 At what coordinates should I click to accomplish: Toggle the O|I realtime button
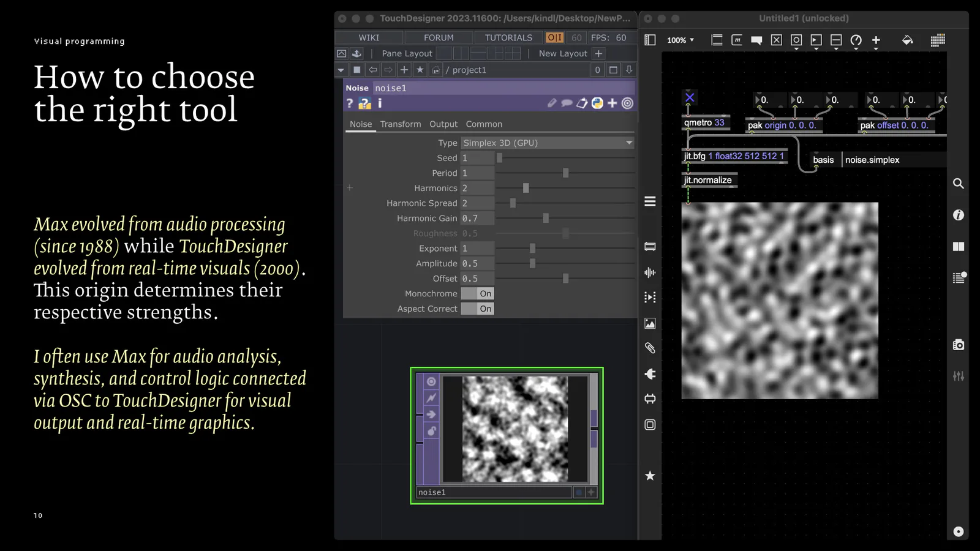coord(555,37)
